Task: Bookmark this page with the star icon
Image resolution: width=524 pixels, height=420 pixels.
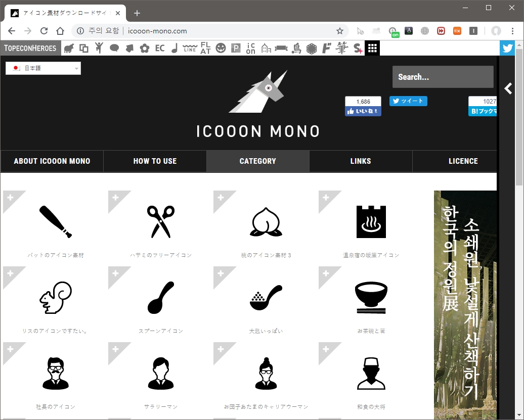Action: 340,31
